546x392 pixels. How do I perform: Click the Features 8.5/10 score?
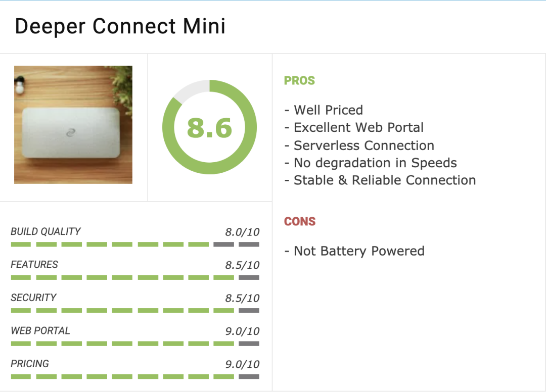(242, 265)
